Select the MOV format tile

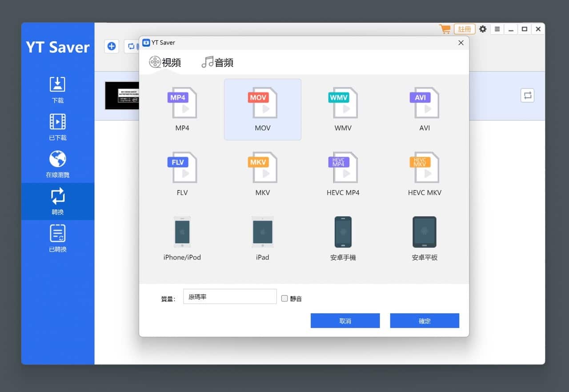coord(263,109)
